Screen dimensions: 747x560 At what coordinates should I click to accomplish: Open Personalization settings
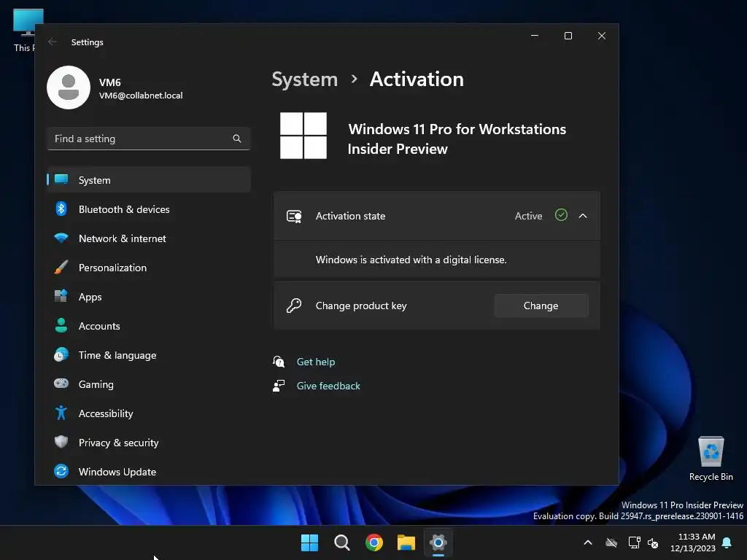[x=149, y=268]
